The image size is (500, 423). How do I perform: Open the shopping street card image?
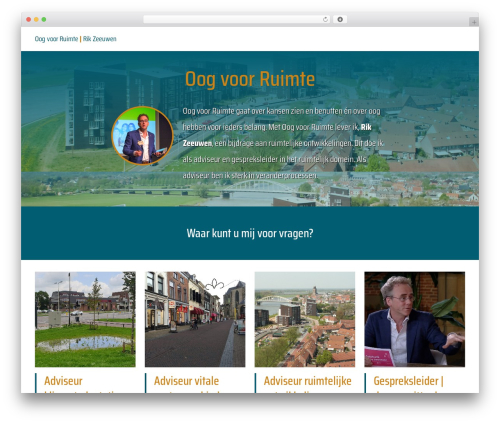tap(195, 319)
